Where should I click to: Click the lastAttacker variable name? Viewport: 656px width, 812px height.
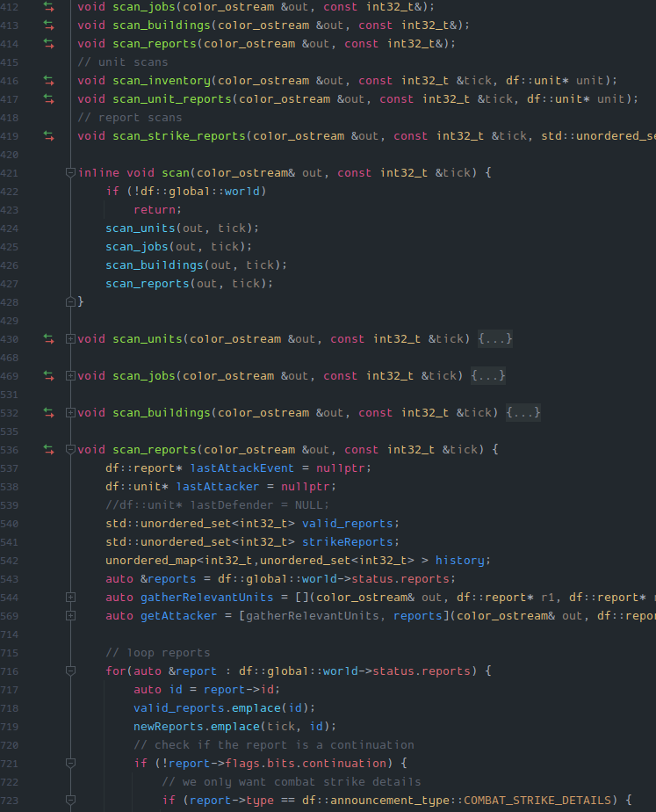coord(217,486)
